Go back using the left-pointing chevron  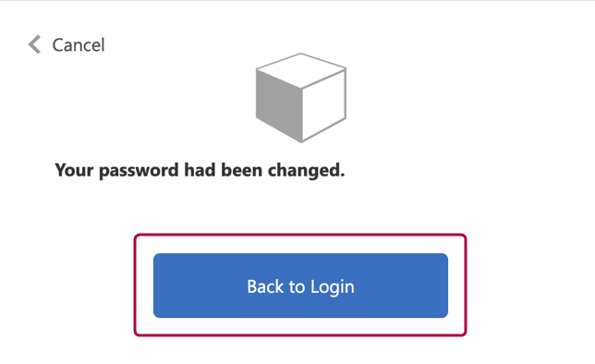pyautogui.click(x=34, y=44)
